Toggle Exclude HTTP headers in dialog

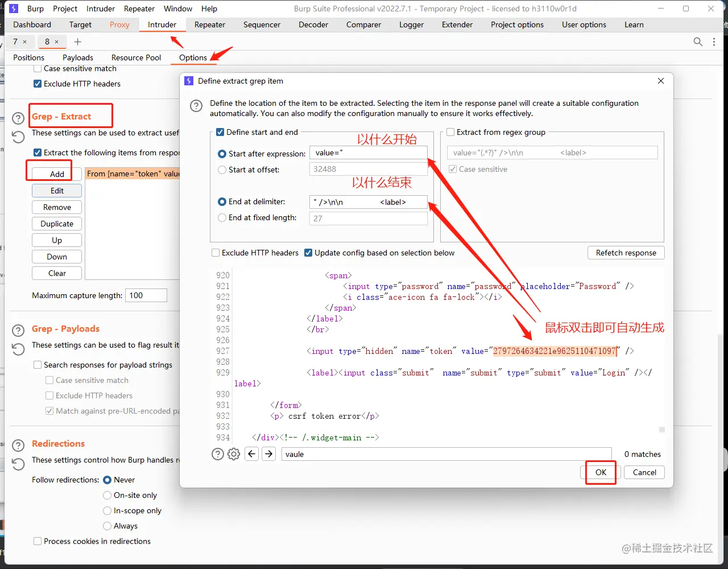[216, 253]
